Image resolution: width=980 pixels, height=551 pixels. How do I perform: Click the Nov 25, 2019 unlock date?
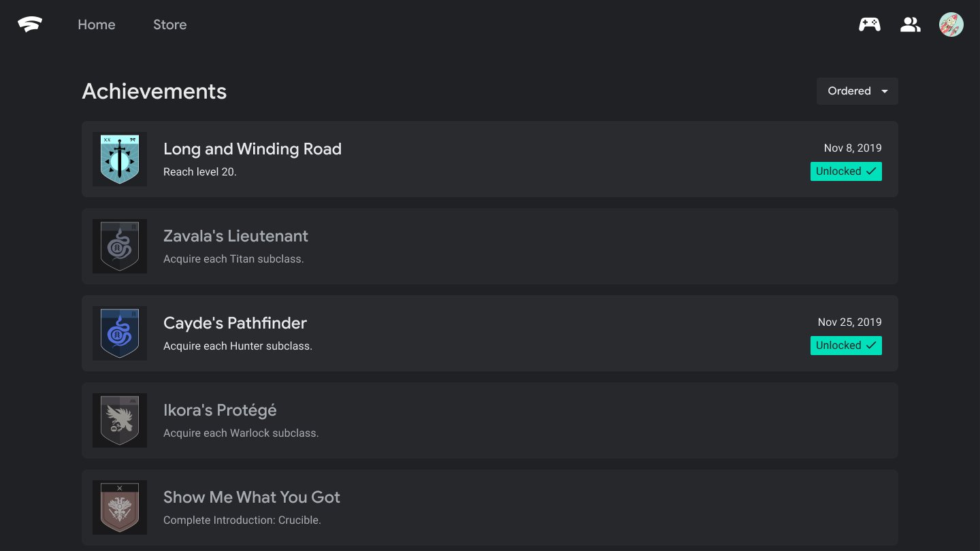(849, 322)
